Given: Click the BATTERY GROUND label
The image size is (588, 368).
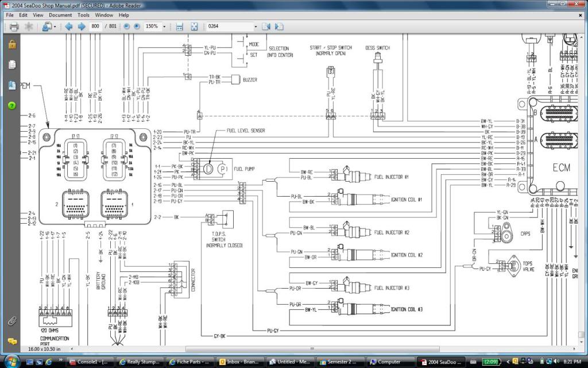Looking at the screenshot, I should tap(101, 281).
